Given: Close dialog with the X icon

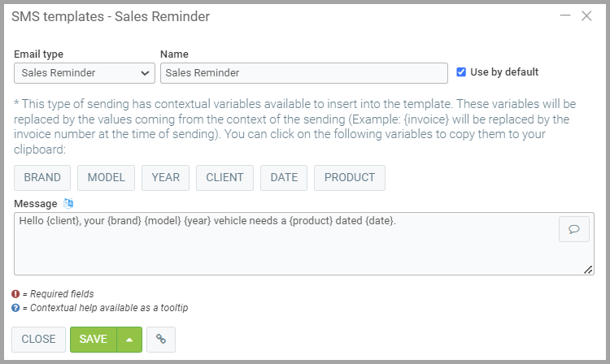Looking at the screenshot, I should [586, 15].
